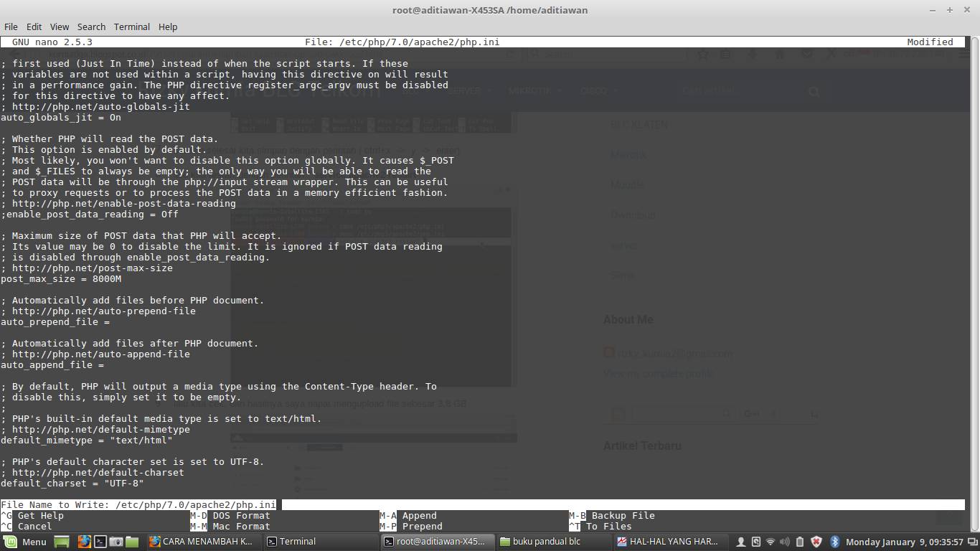Open the Bluetooth tray icon
The width and height of the screenshot is (980, 551).
click(x=835, y=542)
